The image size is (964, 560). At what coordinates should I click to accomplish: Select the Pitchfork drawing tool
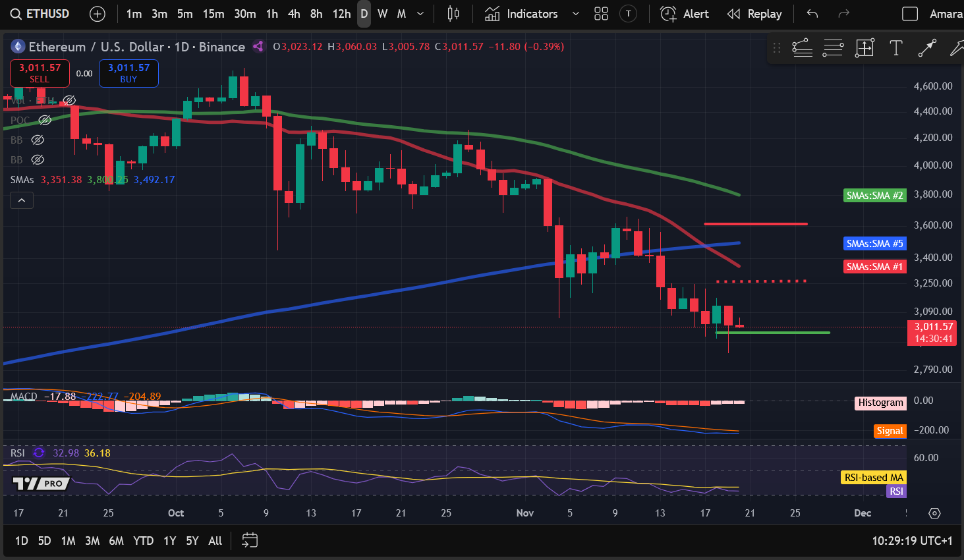coord(957,47)
